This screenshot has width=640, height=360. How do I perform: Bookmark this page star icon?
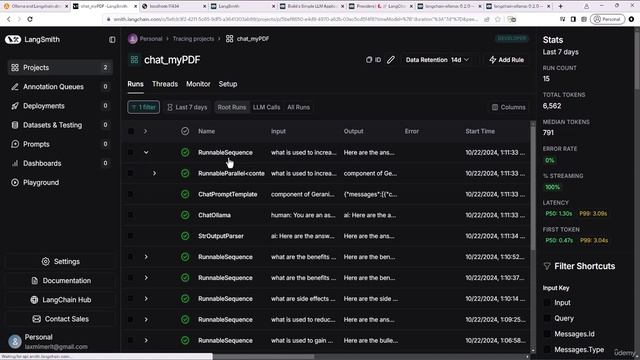498,19
